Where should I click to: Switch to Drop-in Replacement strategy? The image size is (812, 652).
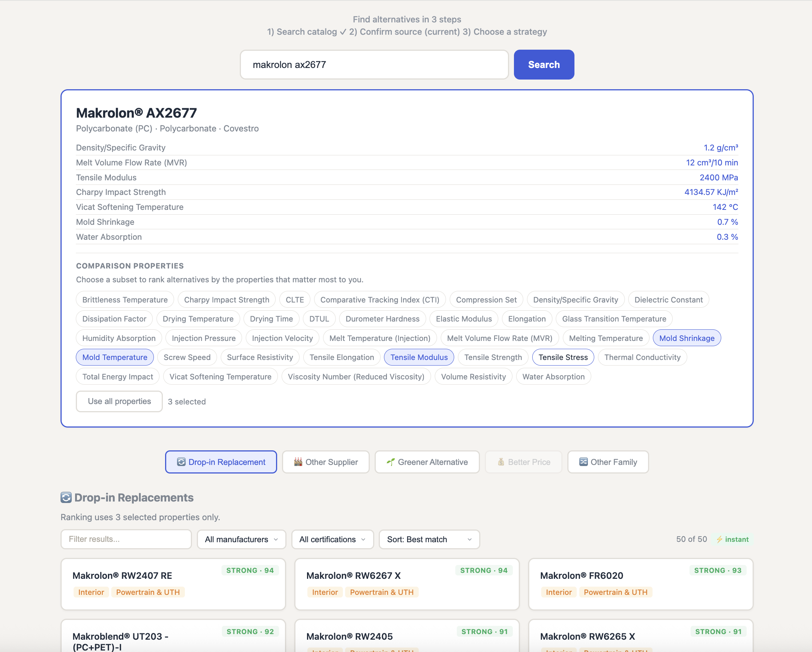tap(221, 462)
